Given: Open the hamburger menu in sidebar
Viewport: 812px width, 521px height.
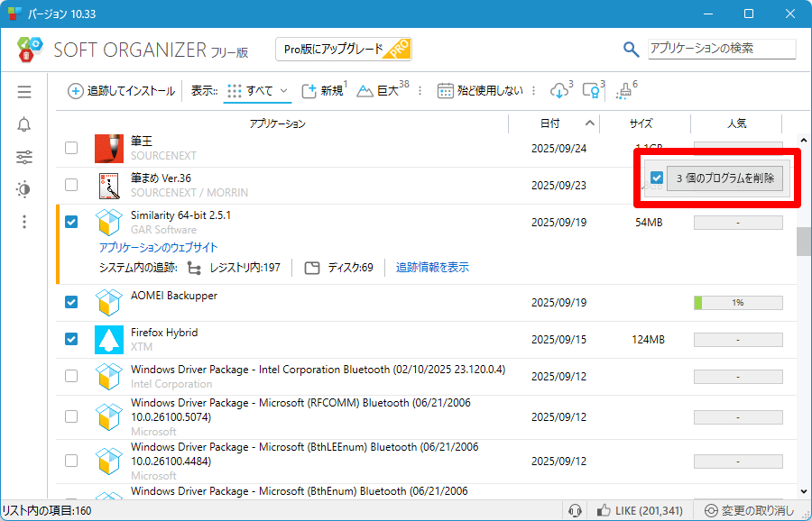Looking at the screenshot, I should 24,92.
